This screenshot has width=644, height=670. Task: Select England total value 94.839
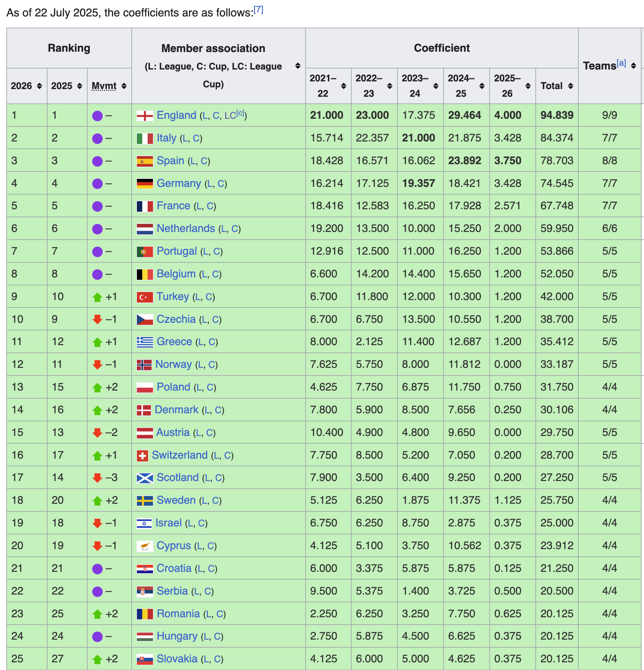(557, 115)
